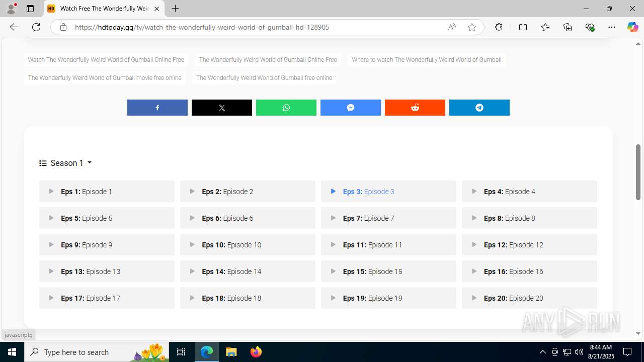Play Eps 18: Episode 18
Screen dimensions: 644x362
point(248,298)
